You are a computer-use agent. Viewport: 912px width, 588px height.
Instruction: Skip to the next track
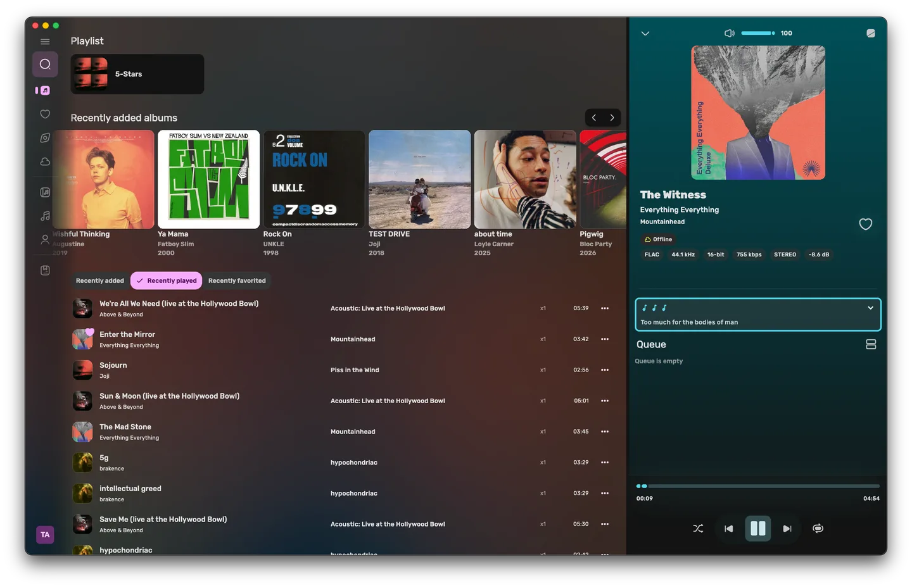[x=787, y=529]
